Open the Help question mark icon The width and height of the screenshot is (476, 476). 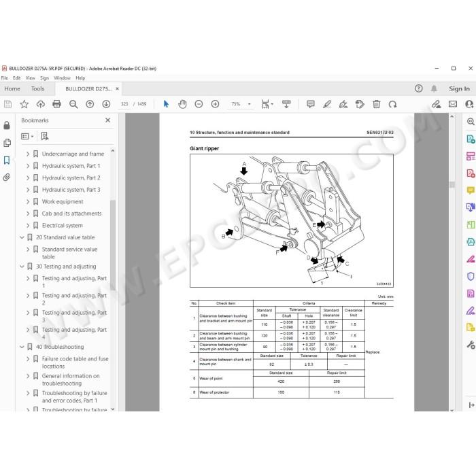(419, 88)
